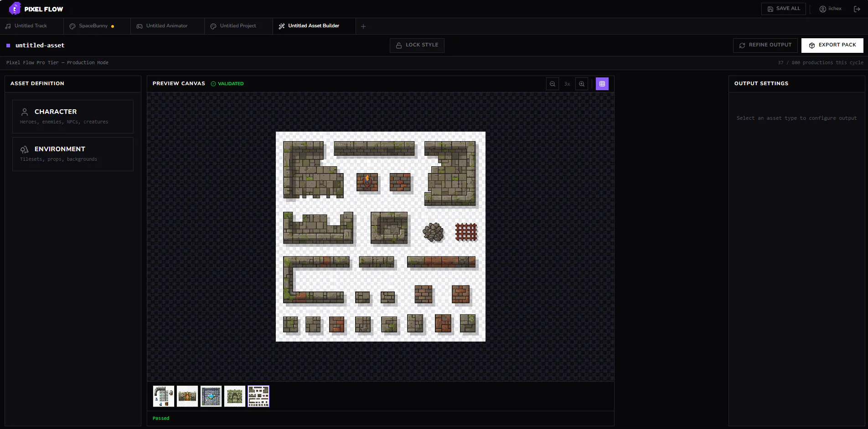
Task: Open the Untitled Animator tab
Action: point(167,26)
